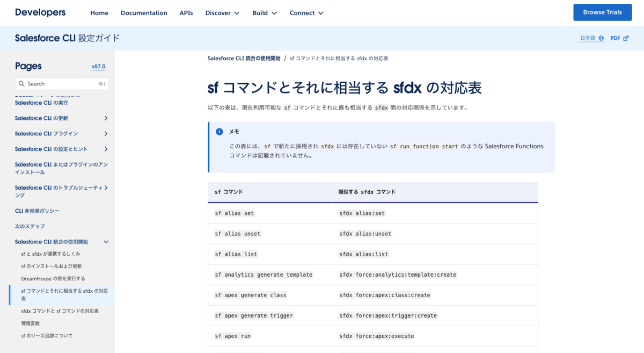Click the Pages sidebar heading
The height and width of the screenshot is (353, 644).
pyautogui.click(x=28, y=66)
